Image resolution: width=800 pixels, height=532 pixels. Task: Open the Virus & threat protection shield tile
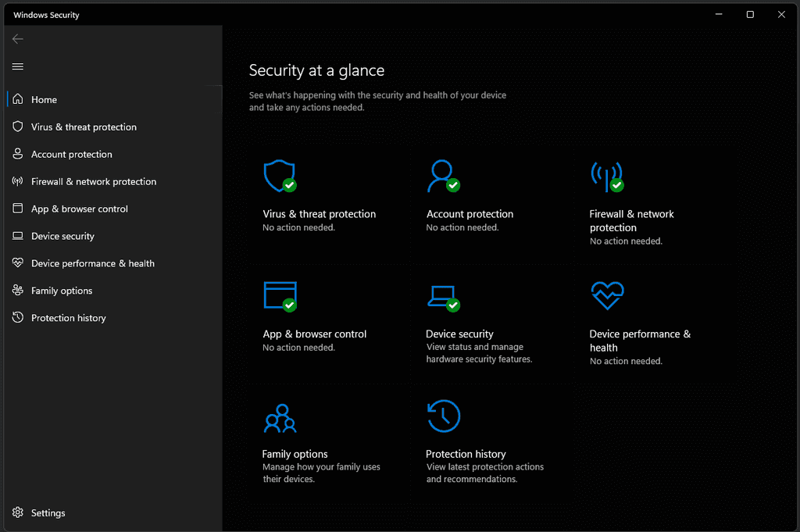(x=280, y=176)
